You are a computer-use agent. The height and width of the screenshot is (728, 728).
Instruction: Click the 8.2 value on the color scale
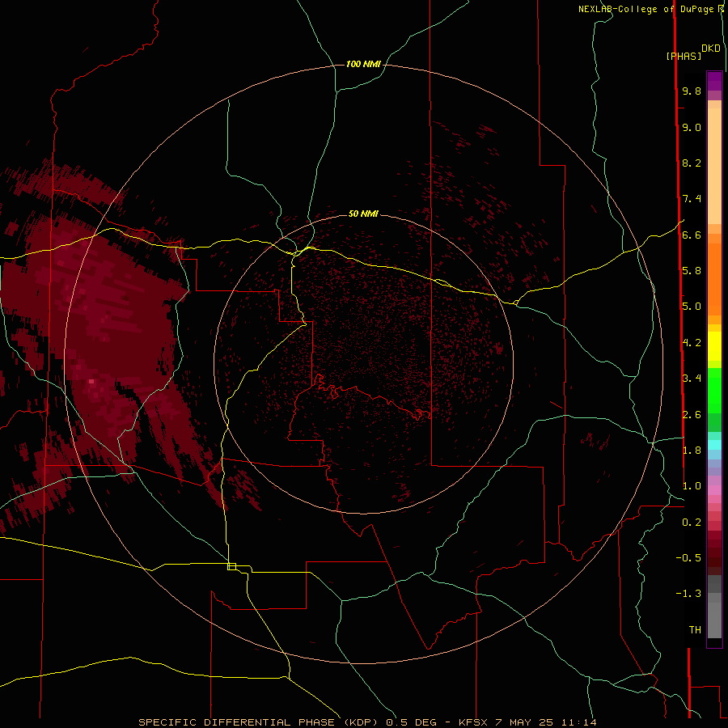692,163
